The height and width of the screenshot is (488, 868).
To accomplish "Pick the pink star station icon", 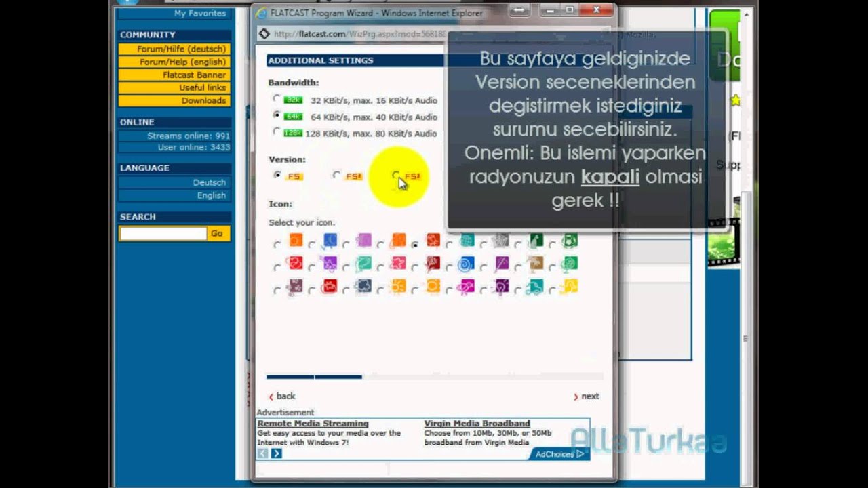I will coord(399,264).
